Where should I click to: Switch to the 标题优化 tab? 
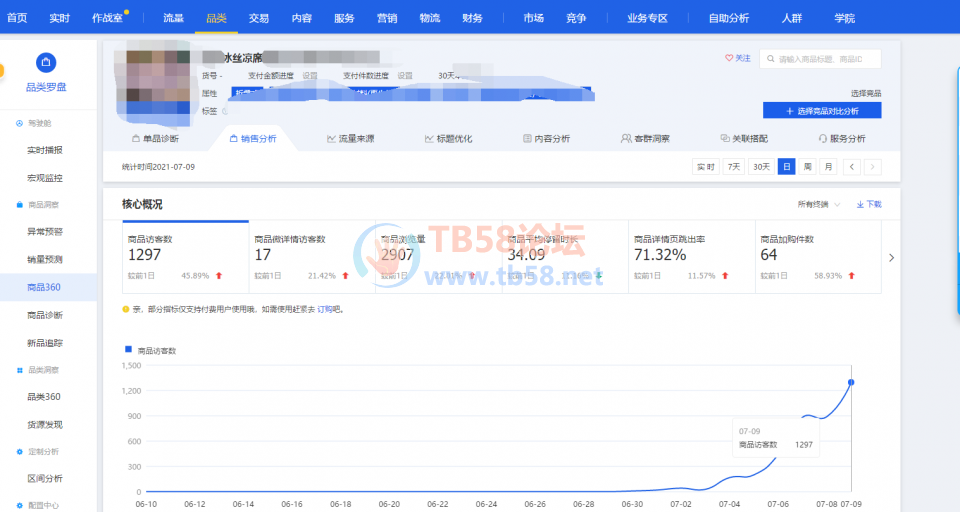click(449, 138)
